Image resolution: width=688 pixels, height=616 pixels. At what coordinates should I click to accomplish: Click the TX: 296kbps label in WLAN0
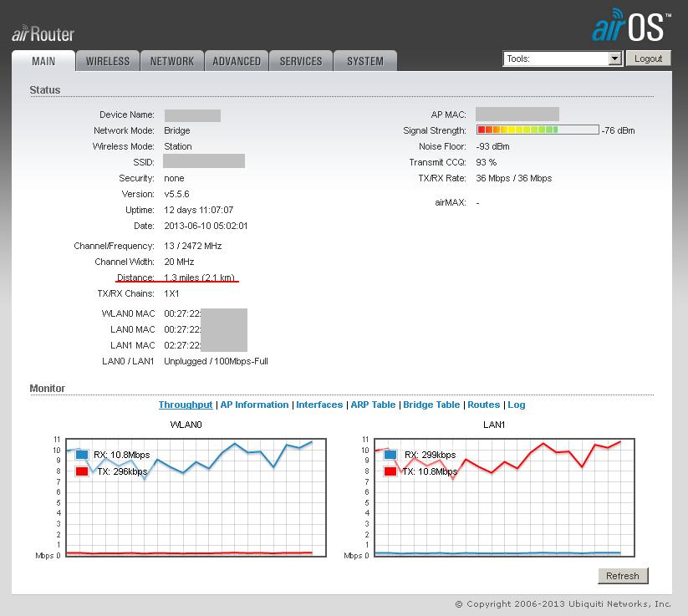point(122,471)
